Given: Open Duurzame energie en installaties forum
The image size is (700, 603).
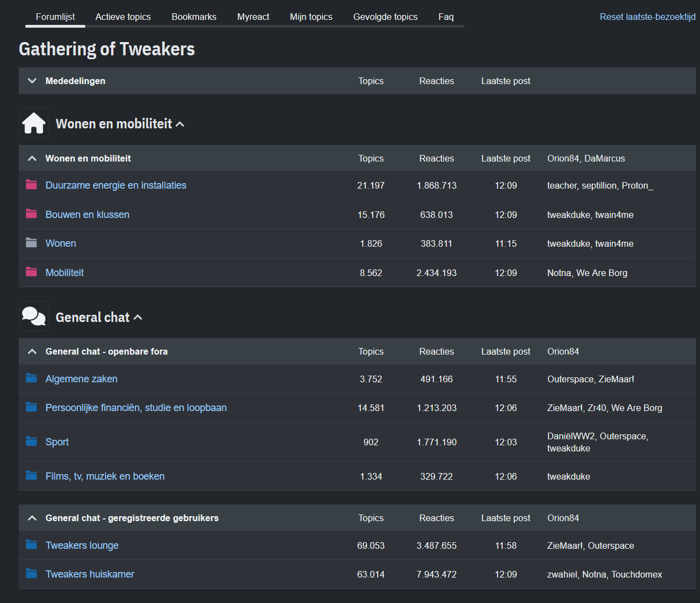Looking at the screenshot, I should click(116, 185).
